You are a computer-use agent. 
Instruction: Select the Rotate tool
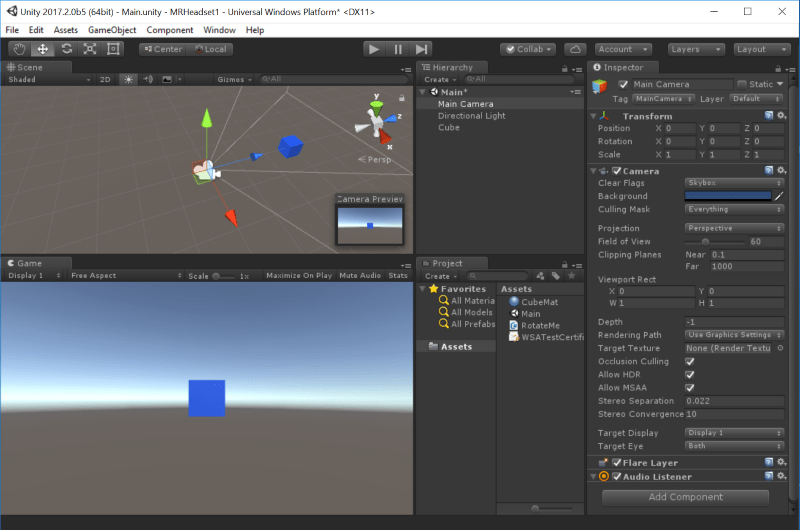(66, 49)
